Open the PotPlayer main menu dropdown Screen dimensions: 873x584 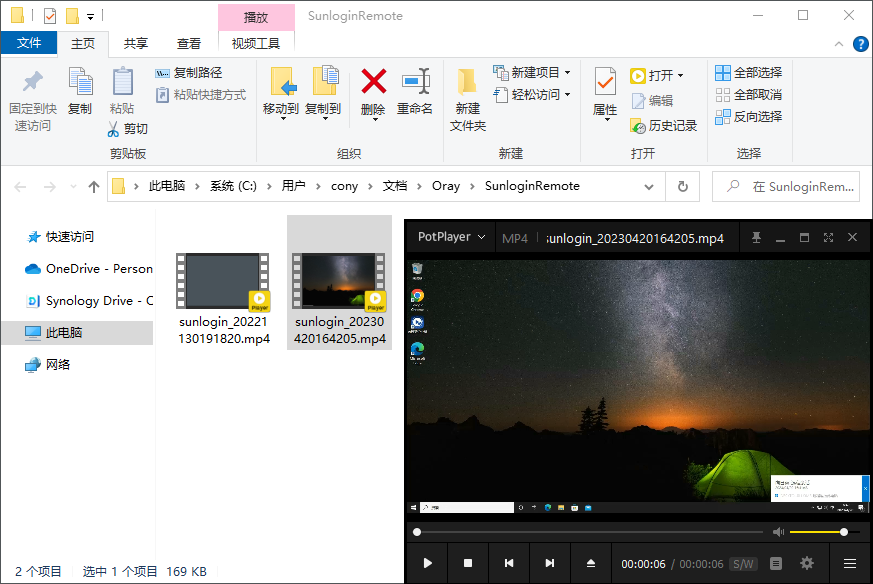451,237
